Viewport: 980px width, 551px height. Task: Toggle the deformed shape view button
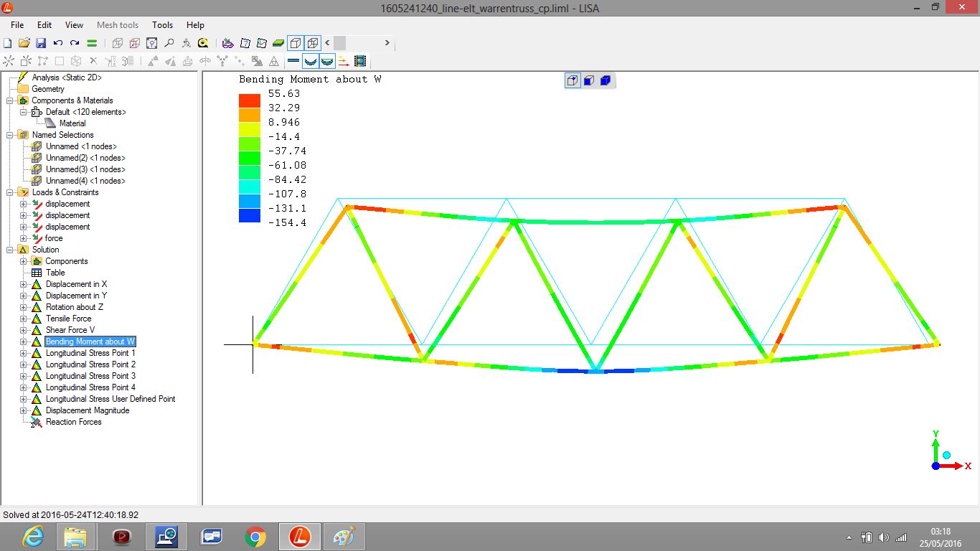tap(311, 61)
